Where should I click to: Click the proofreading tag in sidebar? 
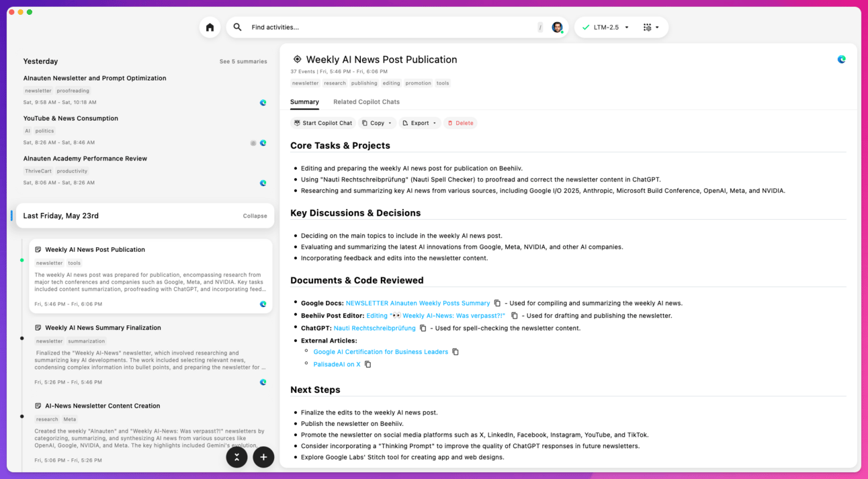[73, 91]
